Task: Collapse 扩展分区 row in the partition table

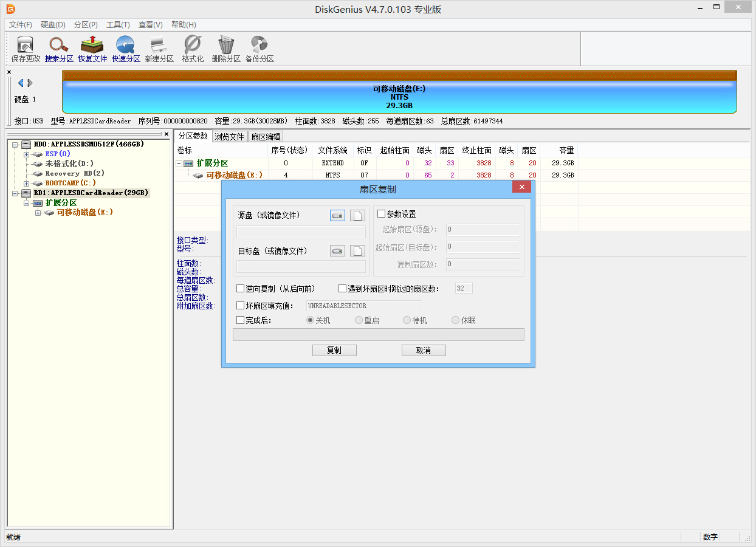Action: (179, 163)
